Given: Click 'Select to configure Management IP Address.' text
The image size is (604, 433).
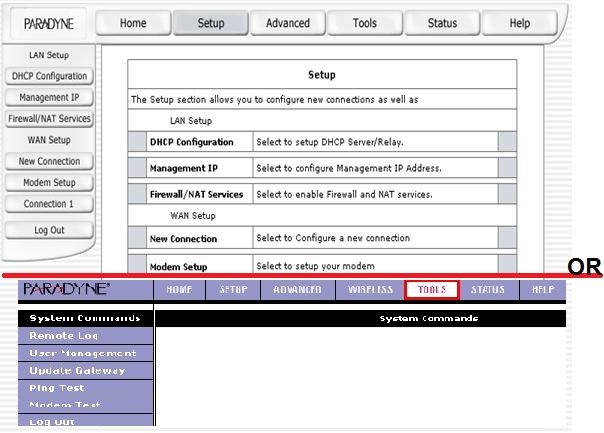Looking at the screenshot, I should [349, 168].
